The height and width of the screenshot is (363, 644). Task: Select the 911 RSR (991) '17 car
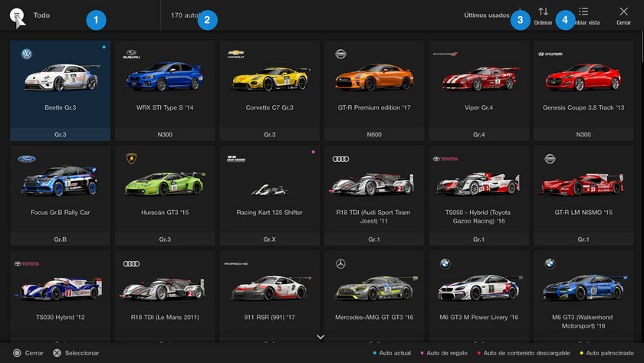click(269, 295)
